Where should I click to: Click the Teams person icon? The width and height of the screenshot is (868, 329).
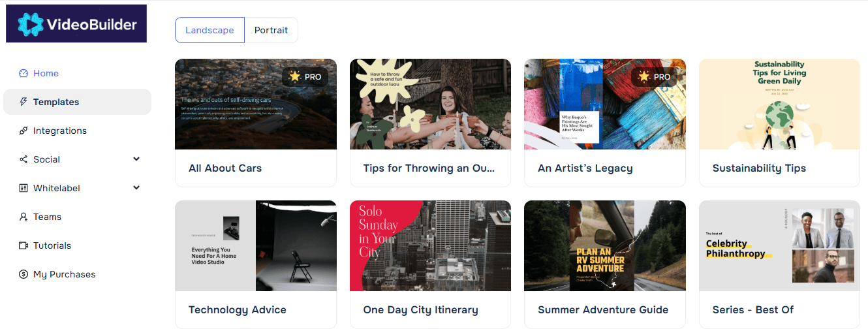click(23, 217)
